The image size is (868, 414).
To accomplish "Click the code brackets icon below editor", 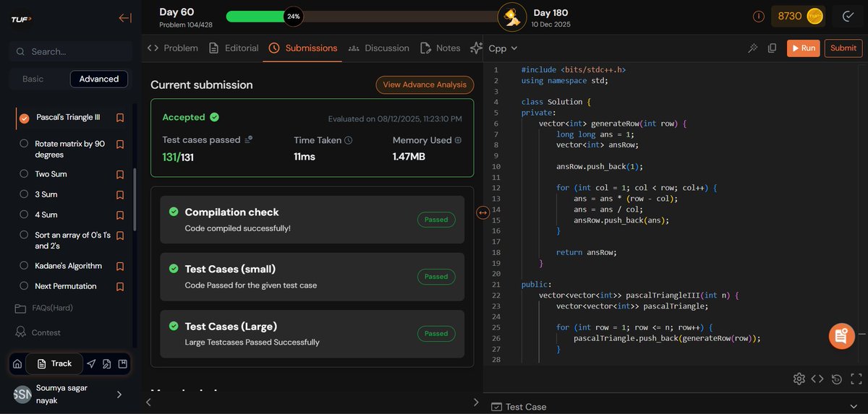I will tap(817, 379).
